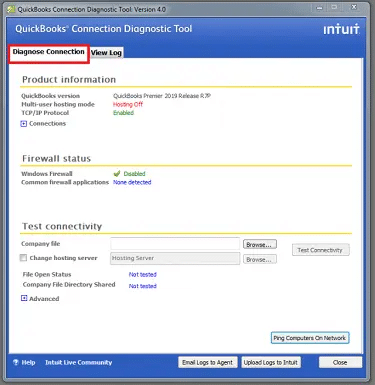Click the Test Connectivity button
The image size is (375, 385).
(x=321, y=250)
